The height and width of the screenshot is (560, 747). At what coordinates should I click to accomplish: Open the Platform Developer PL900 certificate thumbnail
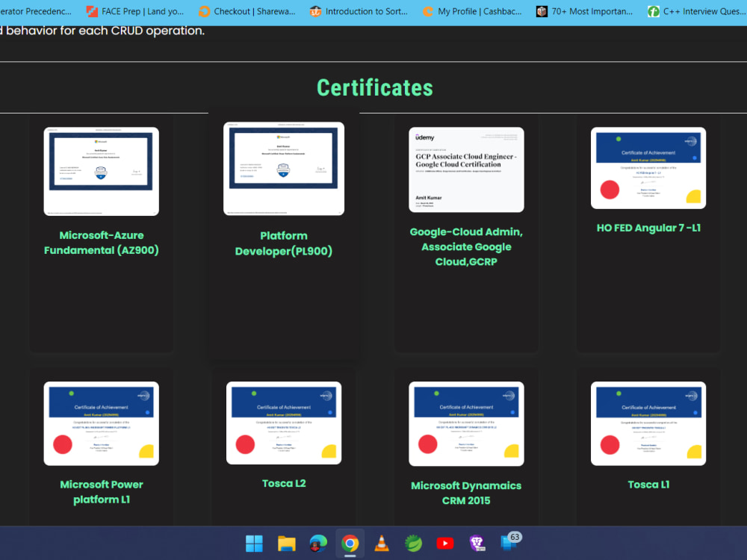tap(284, 169)
